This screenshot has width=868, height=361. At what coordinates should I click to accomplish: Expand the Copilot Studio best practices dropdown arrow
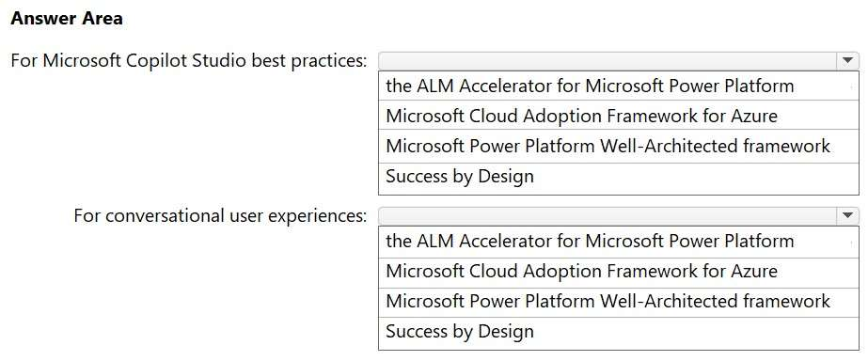point(848,60)
